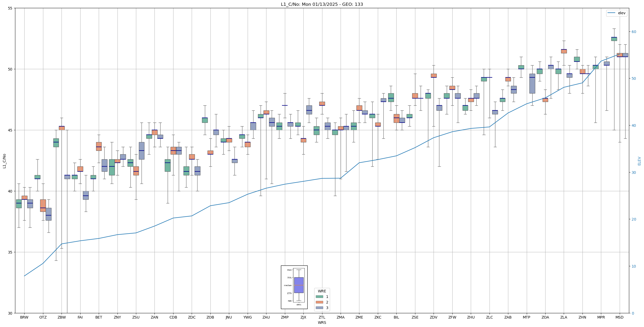Click the MSD station label on x-axis
Image resolution: width=644 pixels, height=327 pixels.
click(619, 317)
